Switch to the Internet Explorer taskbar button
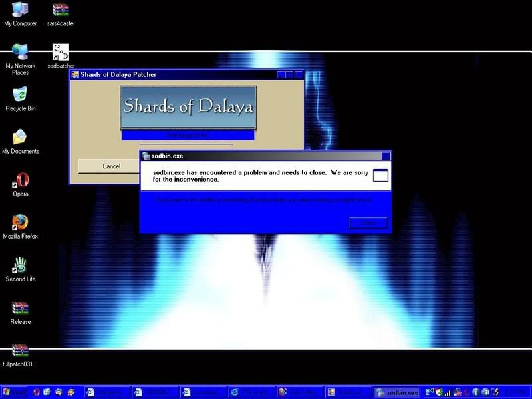 click(252, 392)
